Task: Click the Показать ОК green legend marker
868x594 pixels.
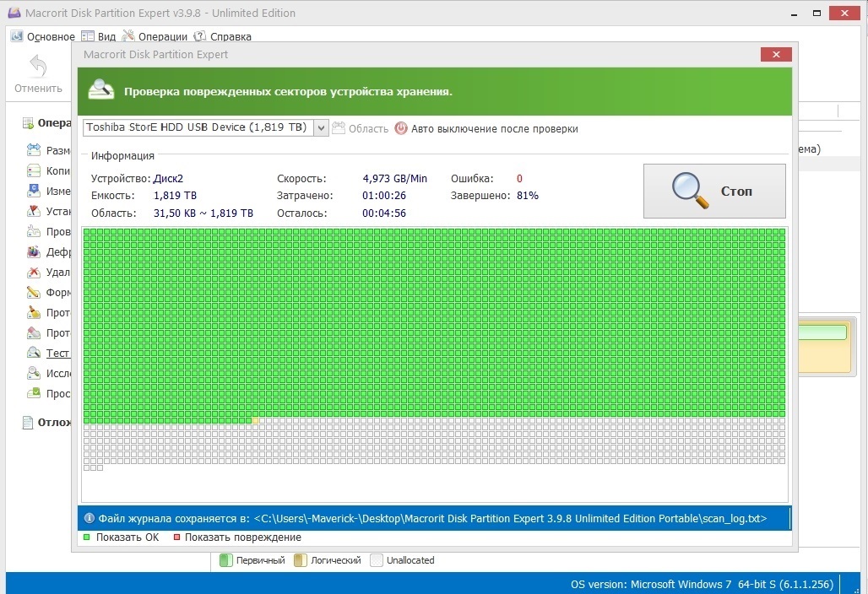Action: pyautogui.click(x=86, y=537)
